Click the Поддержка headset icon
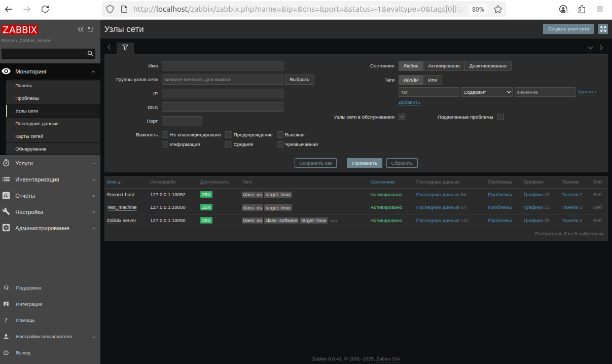Viewport: 612px width, 364px height. pyautogui.click(x=6, y=287)
